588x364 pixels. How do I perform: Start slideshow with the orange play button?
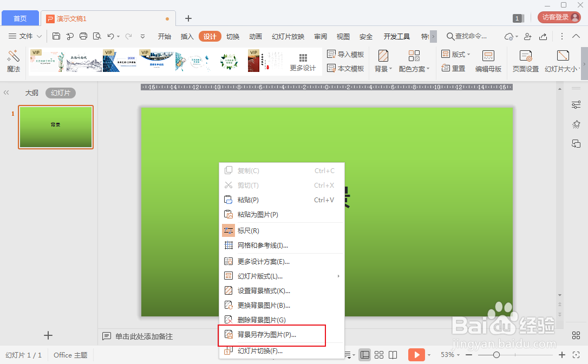(x=417, y=355)
